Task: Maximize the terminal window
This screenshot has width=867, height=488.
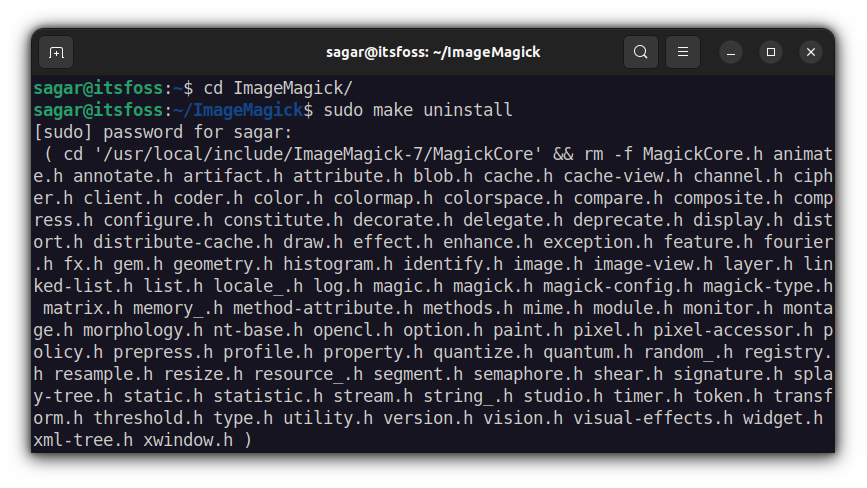Action: [771, 52]
